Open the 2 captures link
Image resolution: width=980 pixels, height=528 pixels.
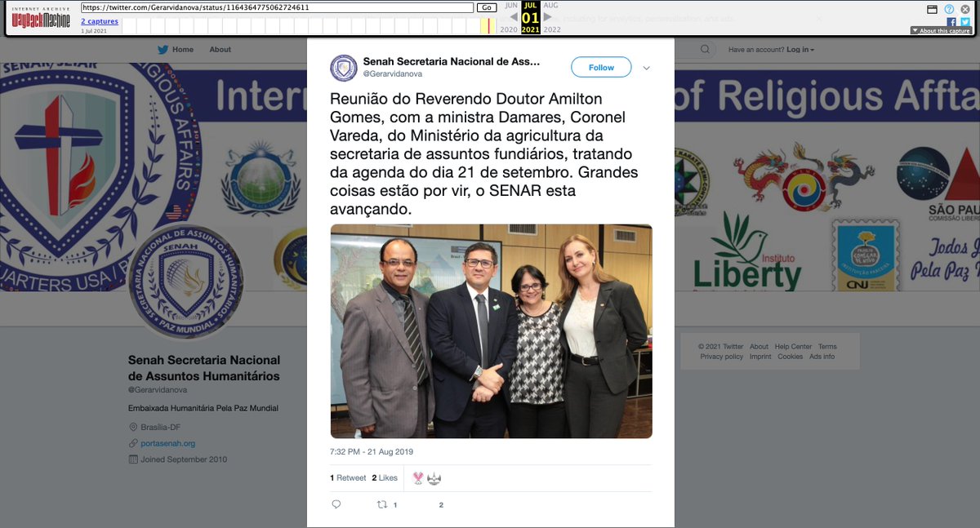tap(100, 21)
